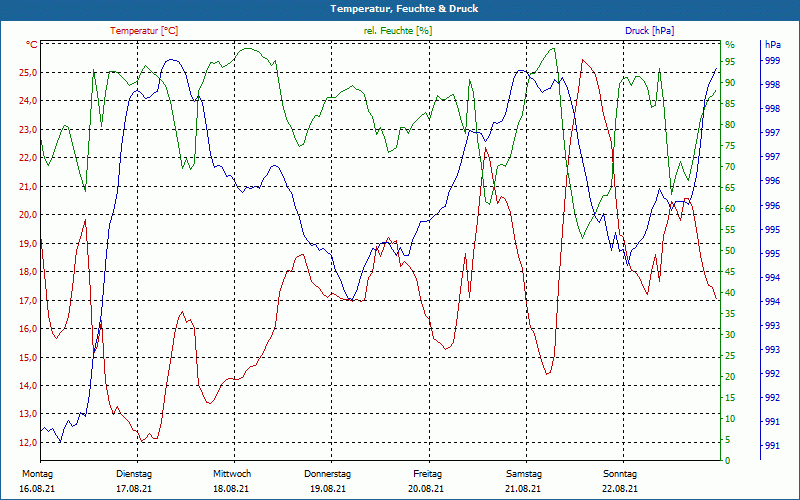Click the green "20" humidity axis value
This screenshot has height=500, width=800.
pos(730,376)
